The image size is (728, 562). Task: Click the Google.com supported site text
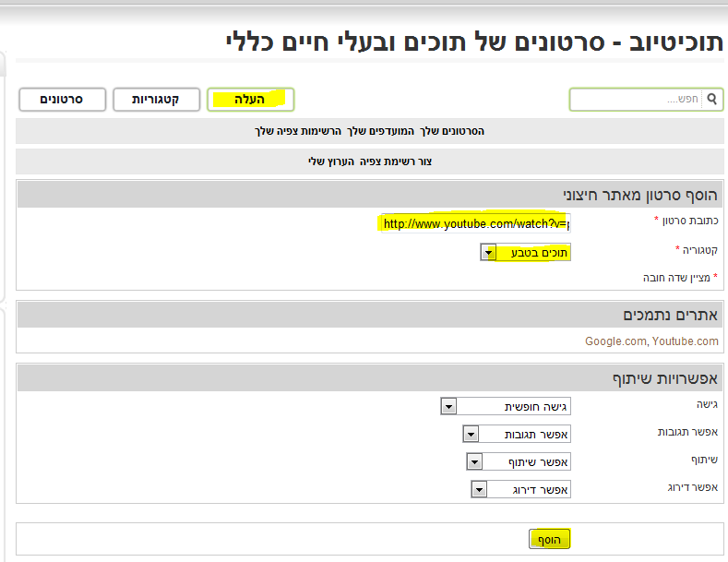coord(615,341)
